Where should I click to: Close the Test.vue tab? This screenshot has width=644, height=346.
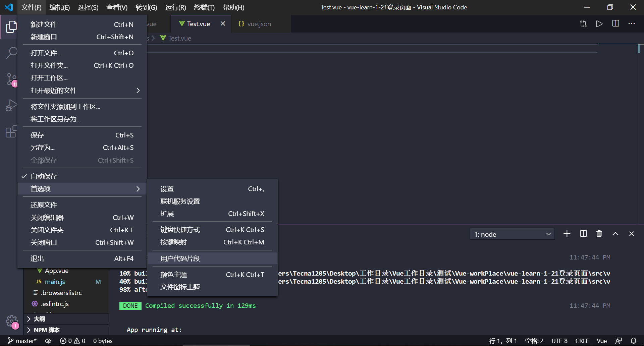tap(223, 23)
